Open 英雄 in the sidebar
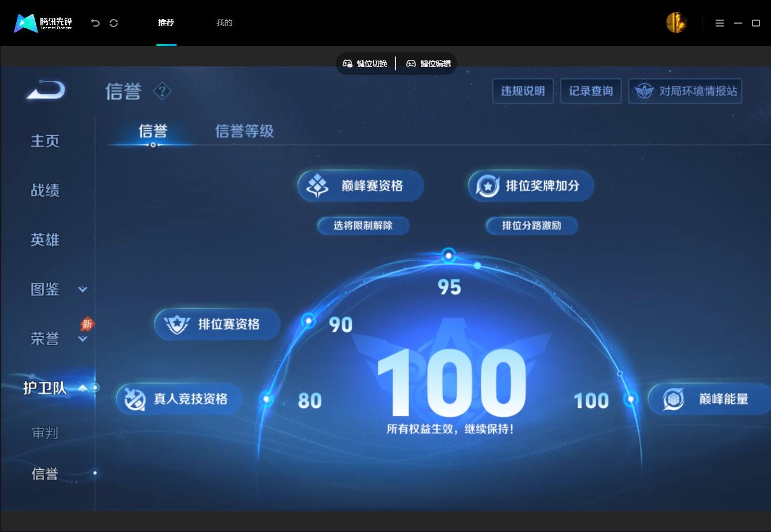The height and width of the screenshot is (532, 771). tap(45, 239)
